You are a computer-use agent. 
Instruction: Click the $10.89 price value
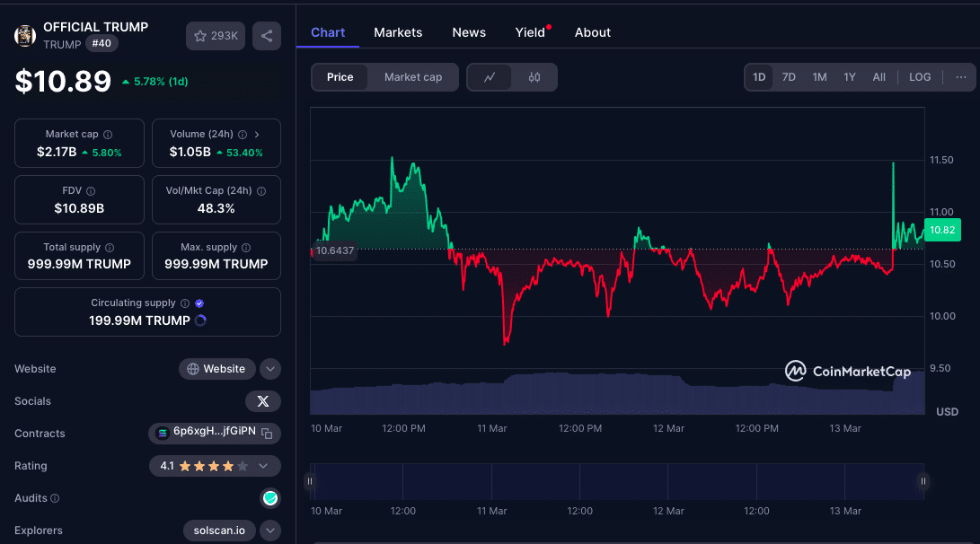point(63,81)
